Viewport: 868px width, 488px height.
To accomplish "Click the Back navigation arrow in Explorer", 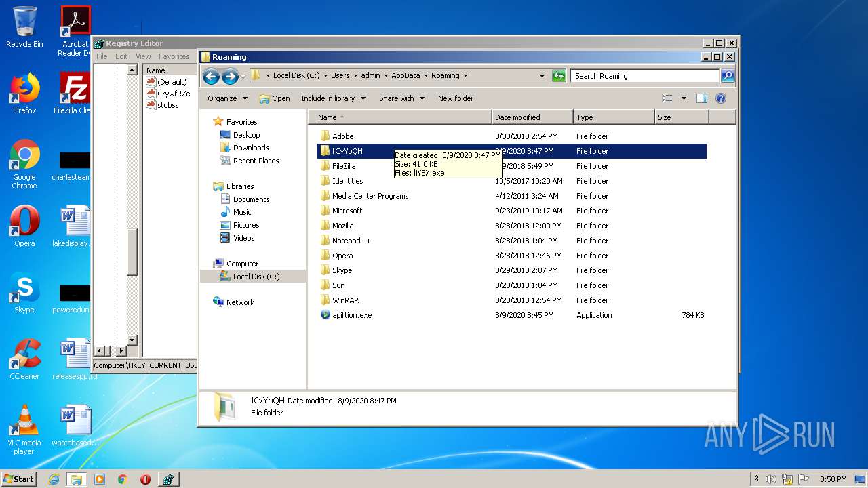I will pyautogui.click(x=211, y=76).
